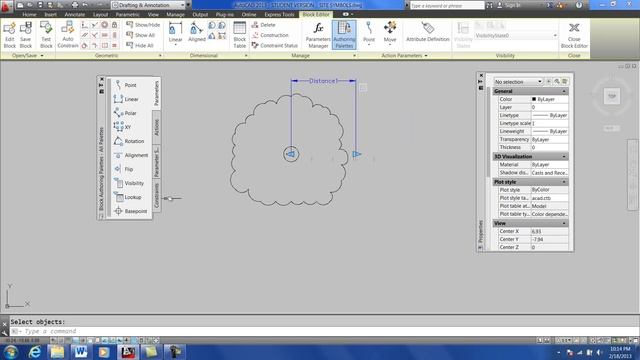Expand the Action Parameters panel arrow
The width and height of the screenshot is (640, 360).
[426, 56]
